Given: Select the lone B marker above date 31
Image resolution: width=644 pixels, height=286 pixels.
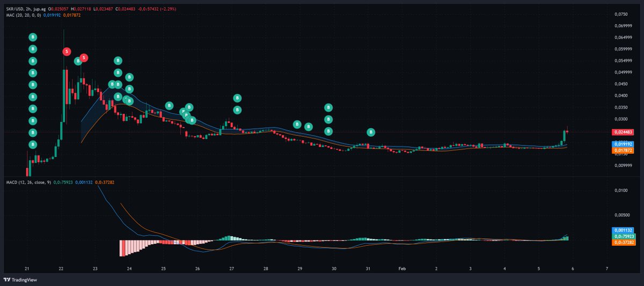Looking at the screenshot, I should [x=371, y=132].
